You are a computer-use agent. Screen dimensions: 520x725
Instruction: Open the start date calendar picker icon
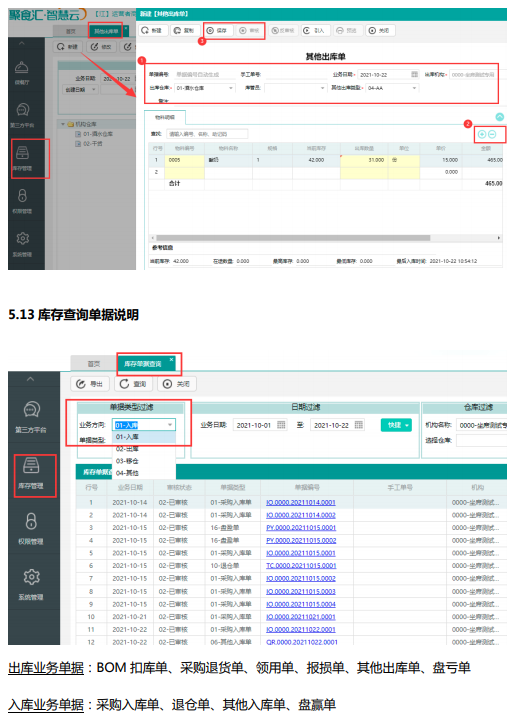click(281, 425)
